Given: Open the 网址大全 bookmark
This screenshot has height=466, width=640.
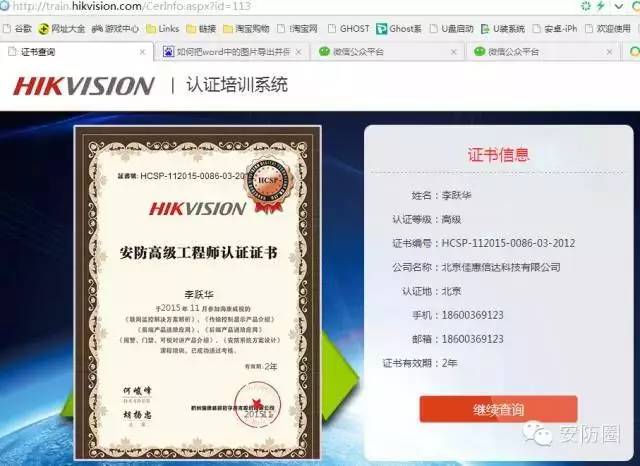Looking at the screenshot, I should click(62, 29).
